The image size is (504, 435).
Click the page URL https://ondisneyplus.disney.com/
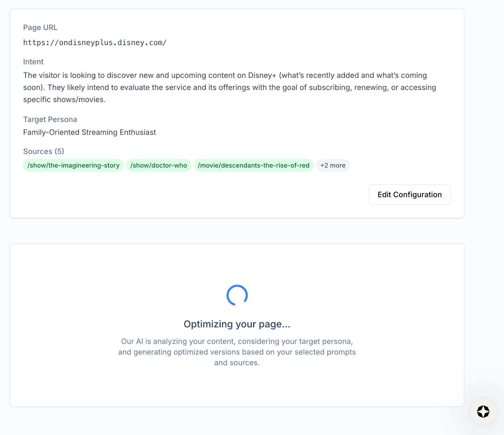pyautogui.click(x=95, y=43)
